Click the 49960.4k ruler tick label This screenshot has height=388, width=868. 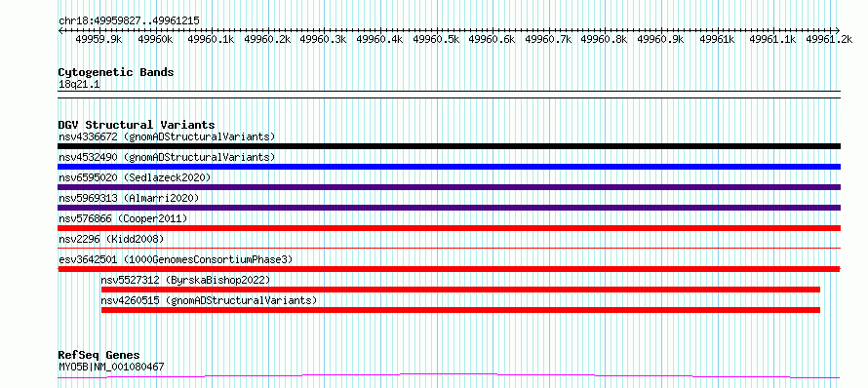click(x=379, y=39)
